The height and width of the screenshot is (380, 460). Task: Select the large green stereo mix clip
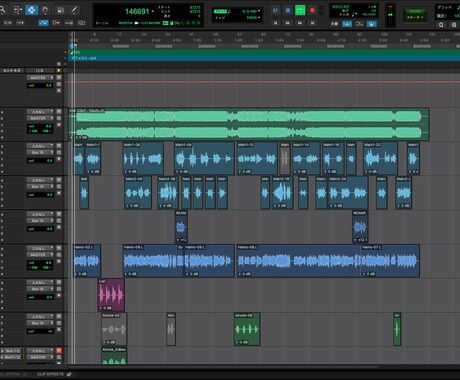point(249,124)
